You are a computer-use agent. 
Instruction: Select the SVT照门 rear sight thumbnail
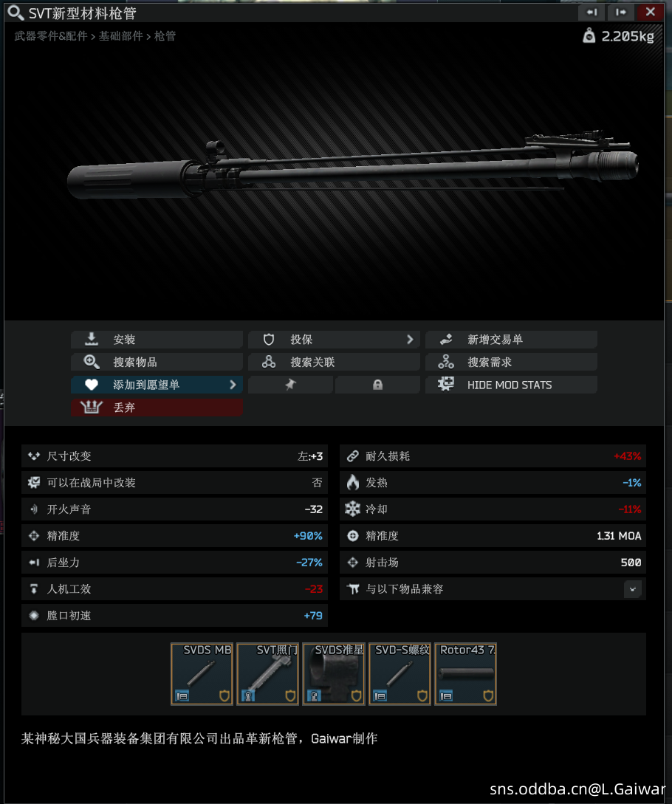(x=268, y=674)
